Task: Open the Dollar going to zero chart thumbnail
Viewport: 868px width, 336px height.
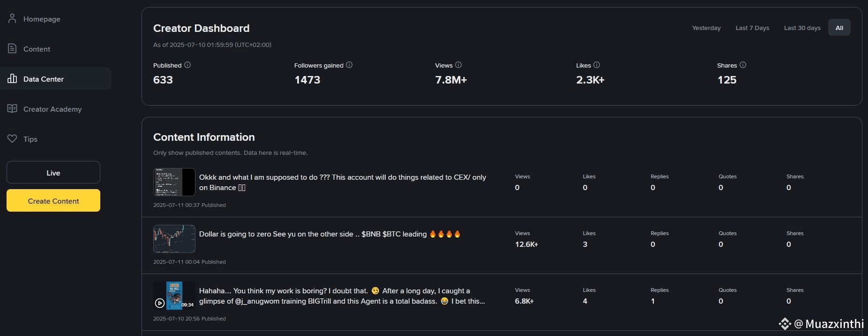Action: (x=174, y=239)
